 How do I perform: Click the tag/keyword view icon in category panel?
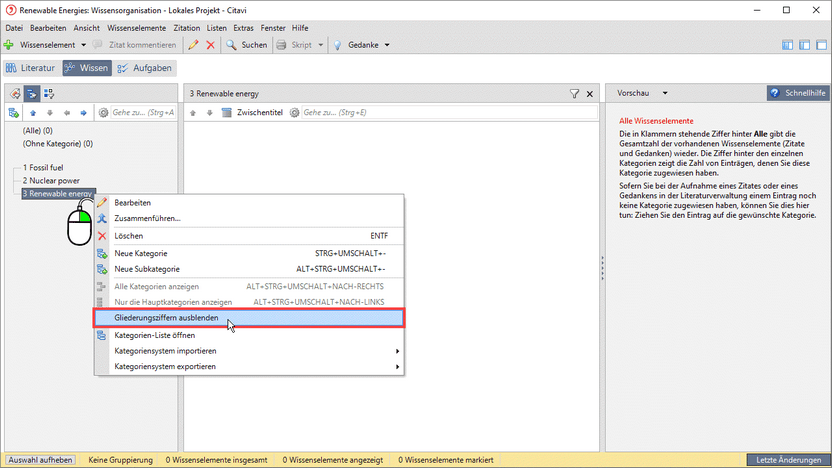[15, 94]
